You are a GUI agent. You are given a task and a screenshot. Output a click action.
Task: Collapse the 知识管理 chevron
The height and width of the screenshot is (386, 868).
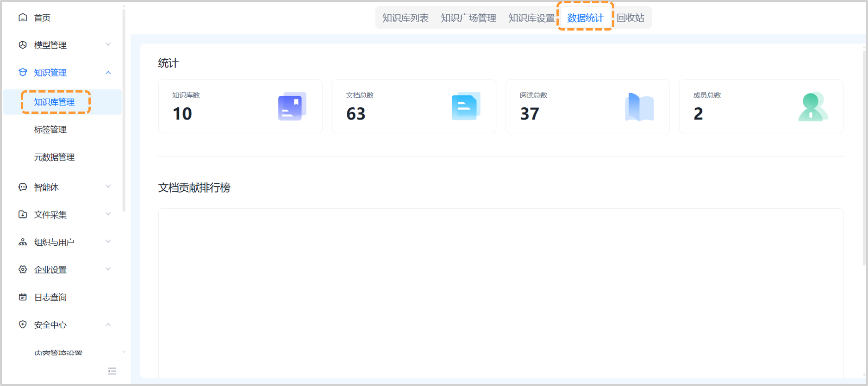108,73
